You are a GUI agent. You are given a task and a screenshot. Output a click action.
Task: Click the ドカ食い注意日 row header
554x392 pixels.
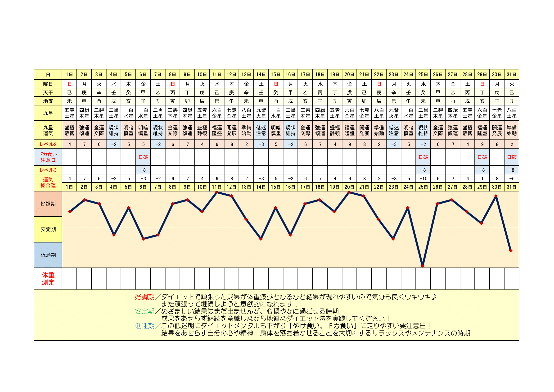point(48,157)
